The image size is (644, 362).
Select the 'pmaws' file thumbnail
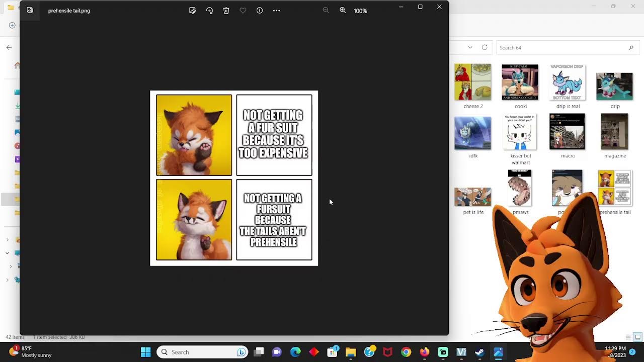point(520,188)
